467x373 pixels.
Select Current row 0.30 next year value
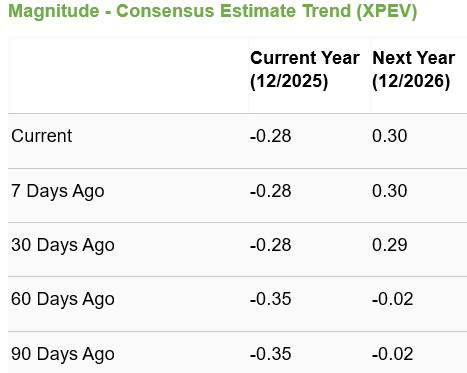point(390,136)
